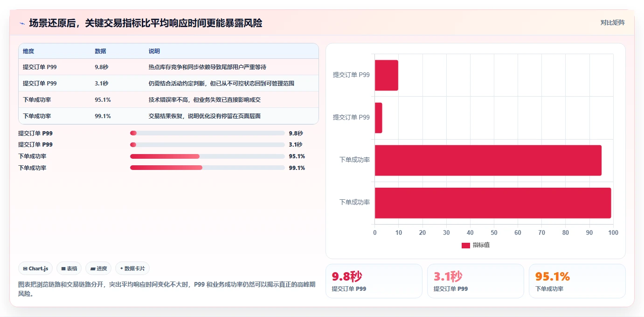Click the red 指标值 legend swatch
This screenshot has height=317, width=644.
(466, 246)
